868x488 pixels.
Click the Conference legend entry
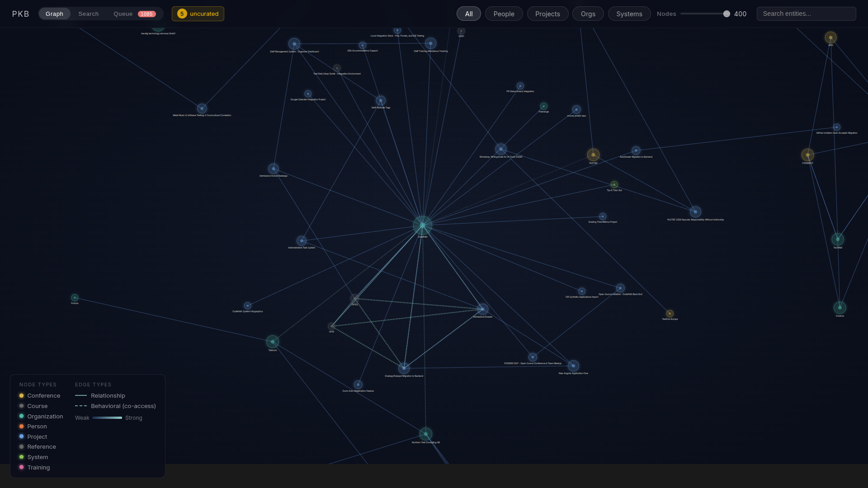(40, 395)
